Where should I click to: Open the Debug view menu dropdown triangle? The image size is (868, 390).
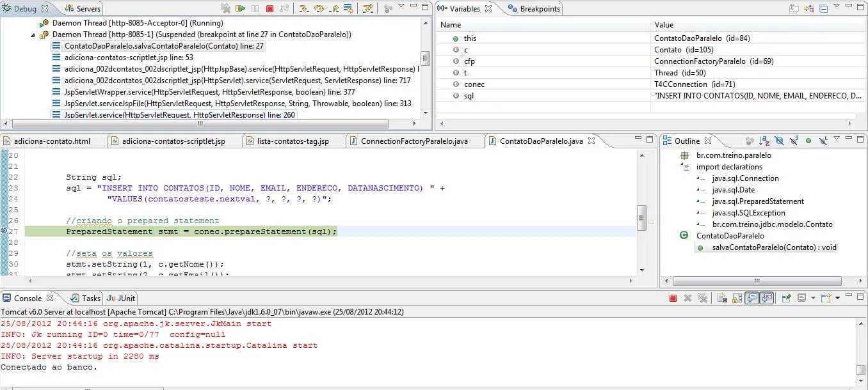(401, 7)
